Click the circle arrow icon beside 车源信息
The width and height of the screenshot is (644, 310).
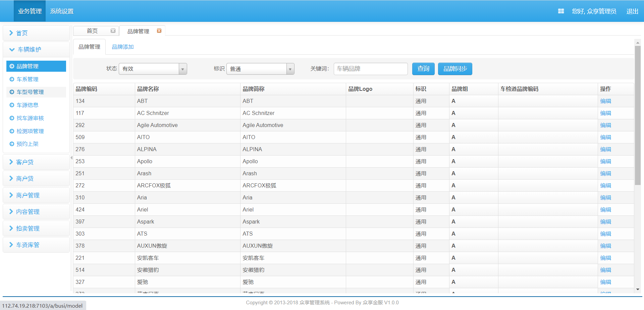[12, 105]
